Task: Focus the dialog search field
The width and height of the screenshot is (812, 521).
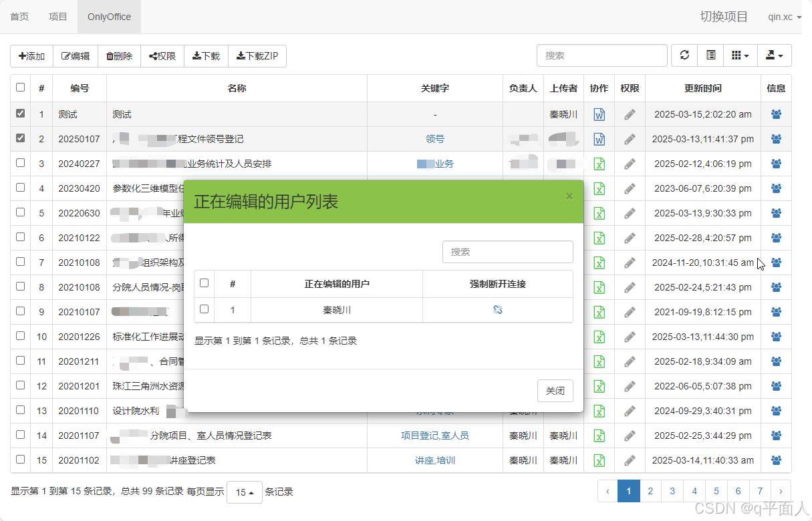Action: (508, 252)
